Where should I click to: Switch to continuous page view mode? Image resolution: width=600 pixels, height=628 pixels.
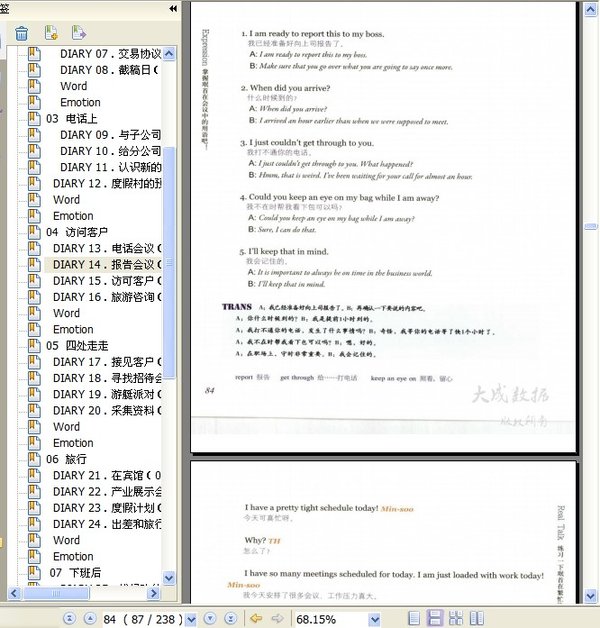pos(435,618)
